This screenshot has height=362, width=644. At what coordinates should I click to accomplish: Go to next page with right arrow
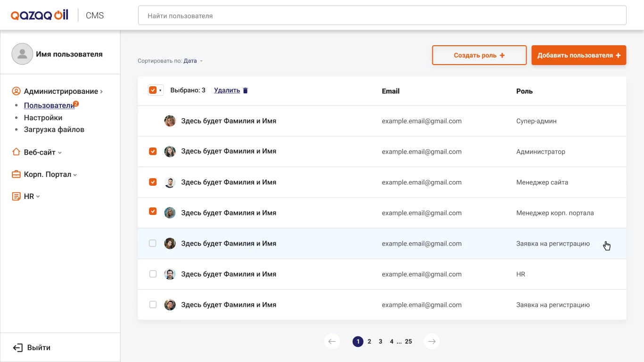[x=432, y=342]
